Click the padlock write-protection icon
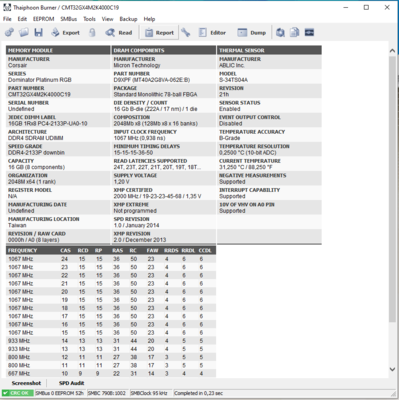Viewport: 399px width, 400px height. tap(92, 32)
